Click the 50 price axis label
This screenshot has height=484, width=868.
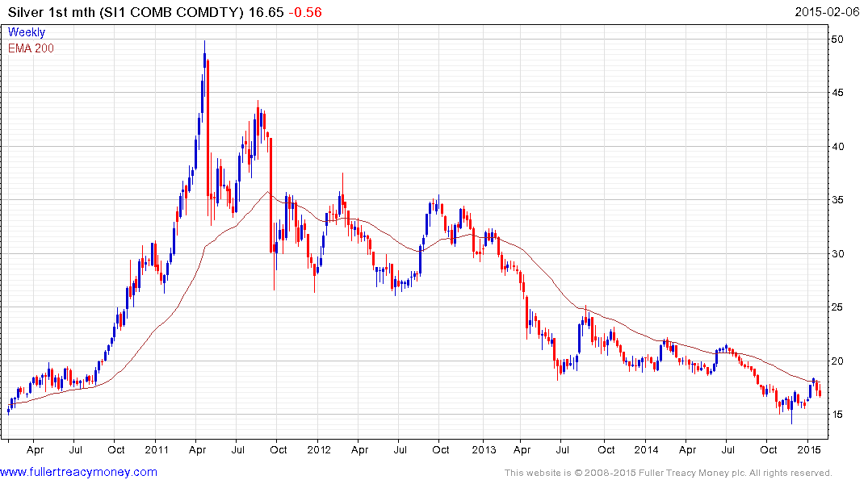tap(837, 40)
